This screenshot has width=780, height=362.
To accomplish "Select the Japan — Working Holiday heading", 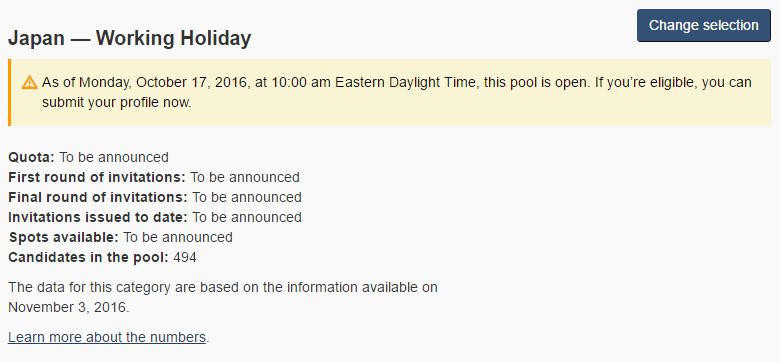I will 129,38.
